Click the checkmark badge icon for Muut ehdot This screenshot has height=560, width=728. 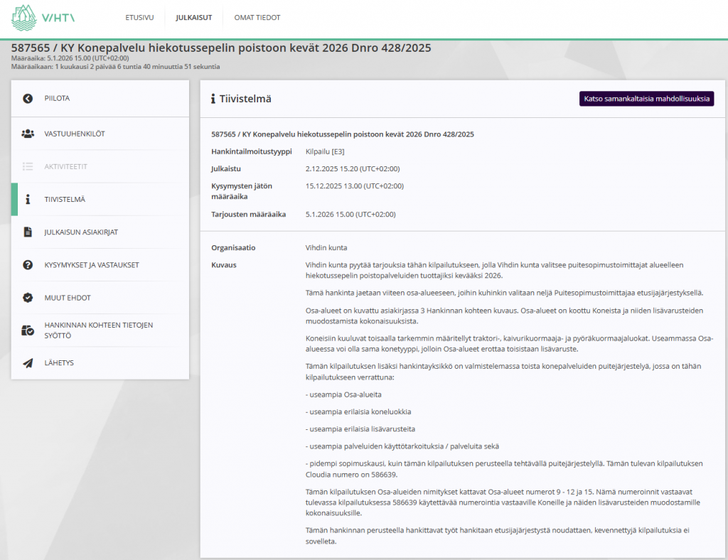[28, 298]
